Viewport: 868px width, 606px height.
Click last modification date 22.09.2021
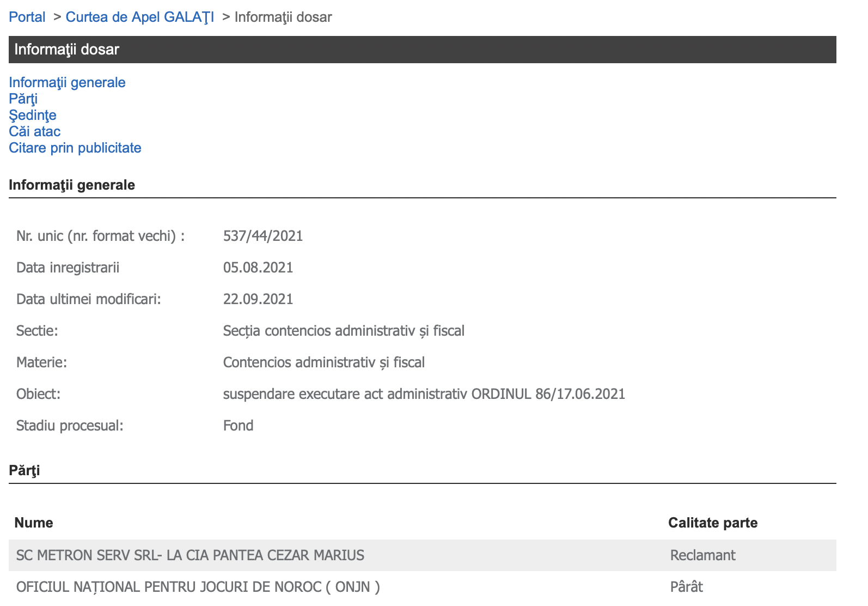click(258, 299)
